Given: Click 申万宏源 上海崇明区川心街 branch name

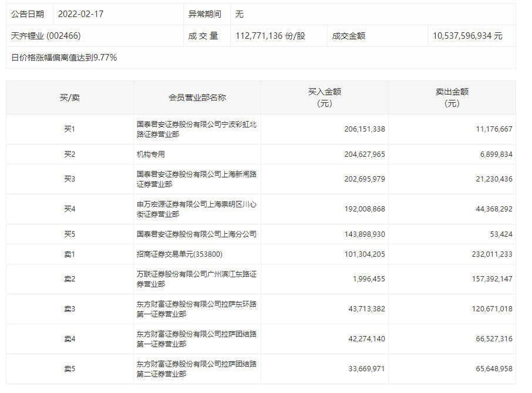Looking at the screenshot, I should point(197,209).
